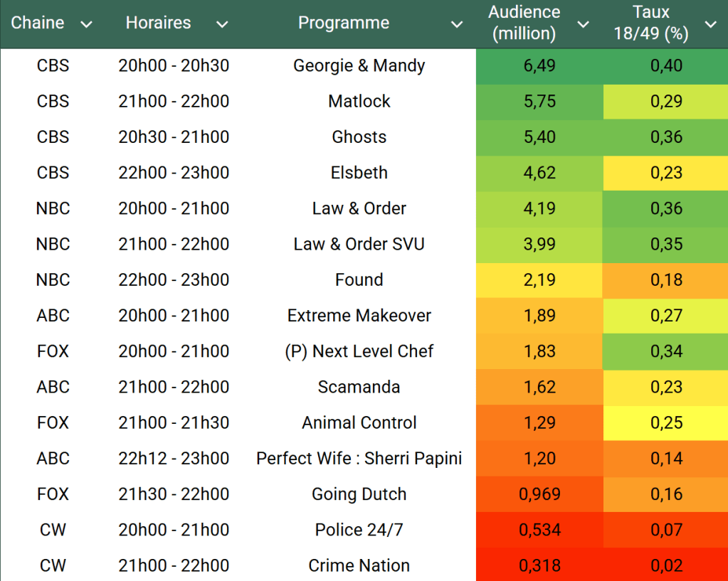Click the Animal Control rating cell 0,25

coord(666,423)
